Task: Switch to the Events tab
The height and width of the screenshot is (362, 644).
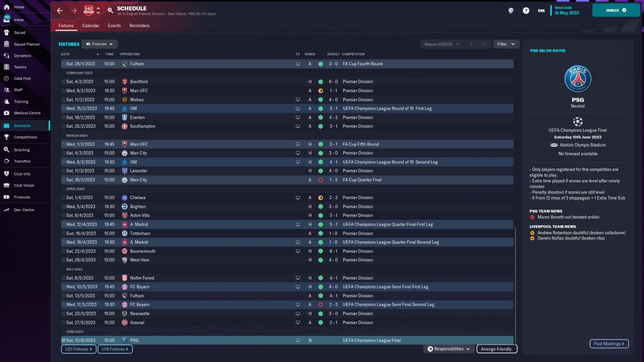Action: [x=114, y=26]
